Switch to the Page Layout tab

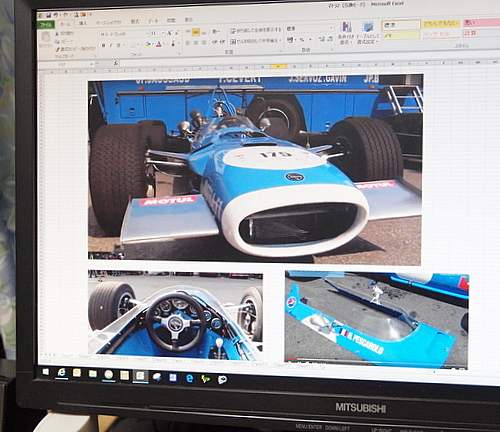pyautogui.click(x=109, y=22)
